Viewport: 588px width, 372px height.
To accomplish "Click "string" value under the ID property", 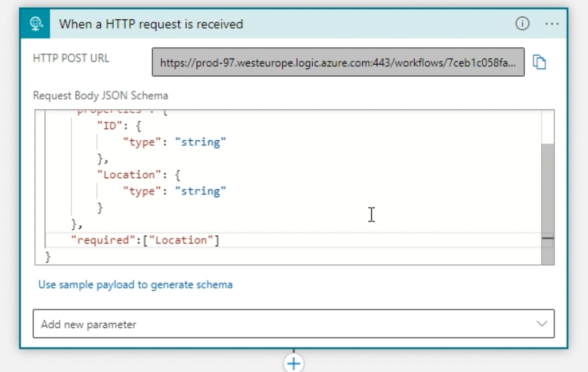I will [200, 142].
